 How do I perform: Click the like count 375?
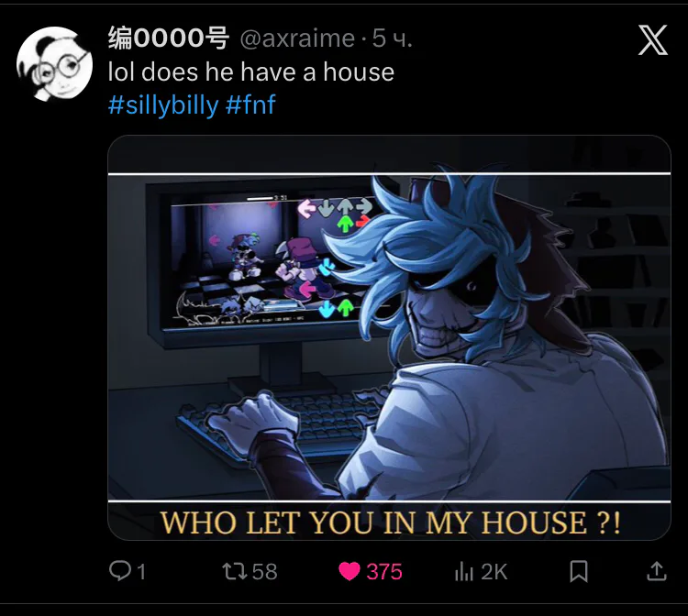pyautogui.click(x=384, y=572)
